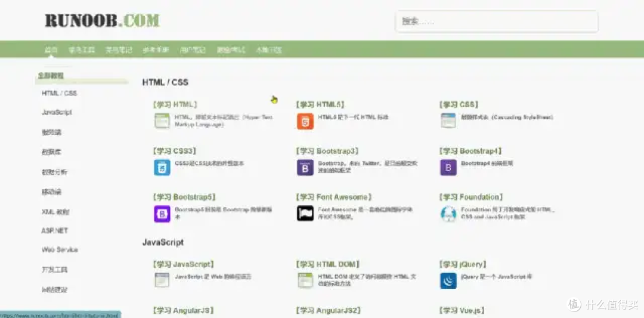Open the 【学习 AngularJS】 title link

point(183,311)
